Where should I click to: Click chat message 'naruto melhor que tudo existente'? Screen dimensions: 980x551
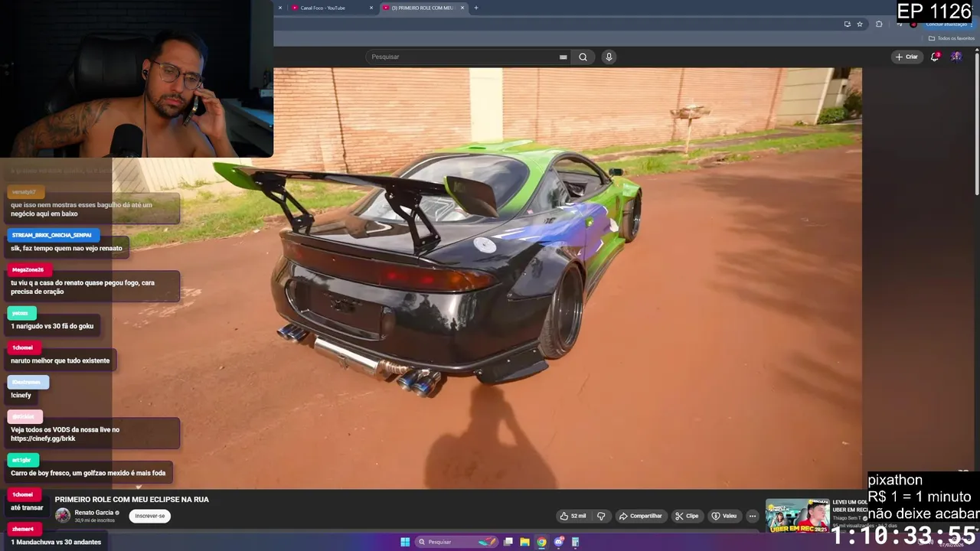tap(60, 360)
